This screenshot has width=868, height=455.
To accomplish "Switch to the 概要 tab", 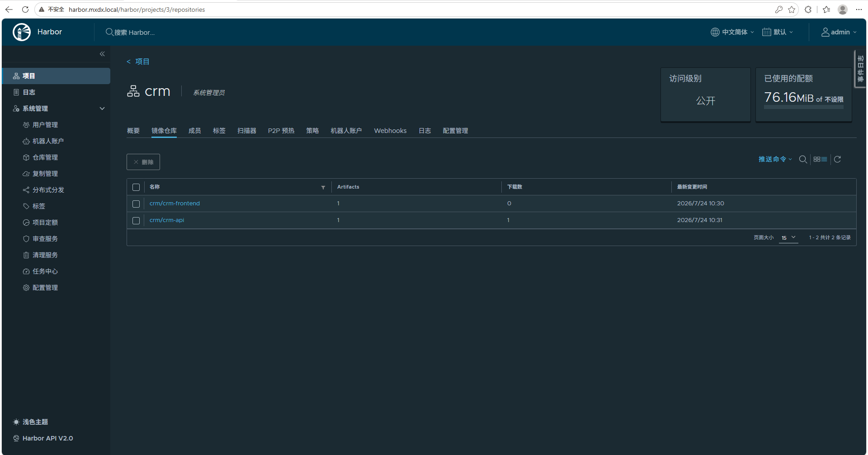I will tap(133, 131).
